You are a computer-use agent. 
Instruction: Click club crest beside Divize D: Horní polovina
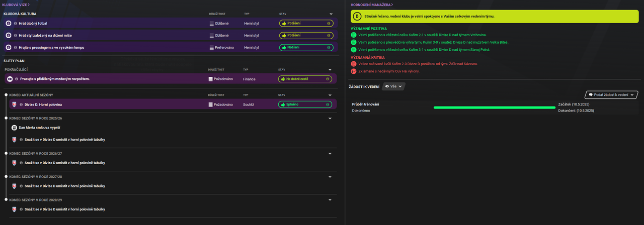[x=14, y=104]
